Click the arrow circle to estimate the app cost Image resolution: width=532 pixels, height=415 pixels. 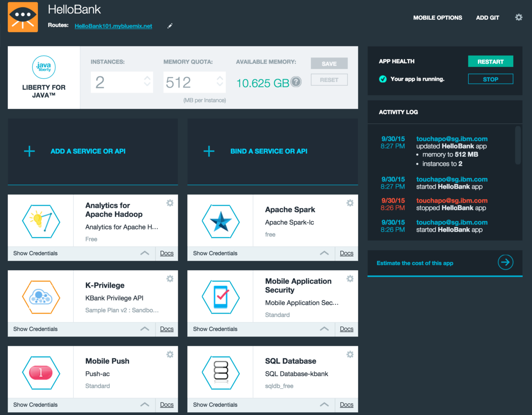505,262
